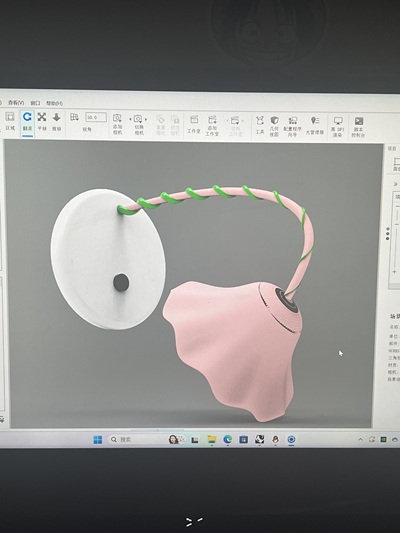
Task: Open 脚本控制台 scripting console
Action: [x=358, y=127]
